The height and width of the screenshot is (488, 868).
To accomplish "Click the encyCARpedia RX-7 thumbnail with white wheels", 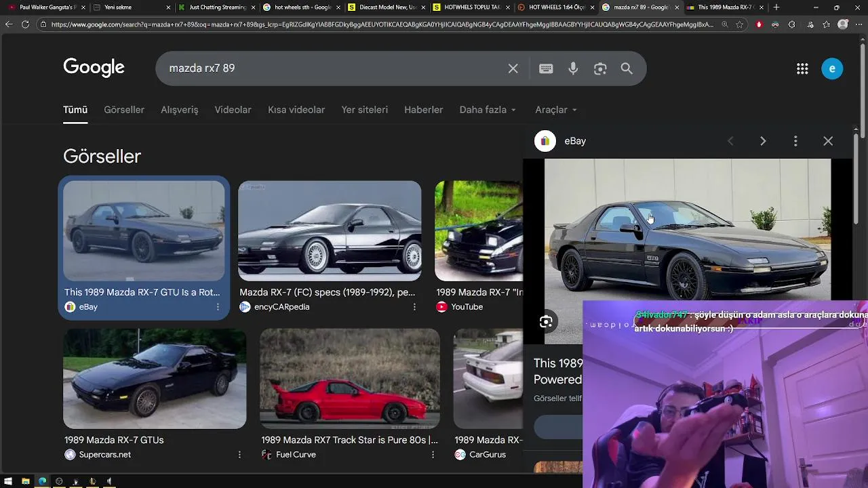I will 330,230.
